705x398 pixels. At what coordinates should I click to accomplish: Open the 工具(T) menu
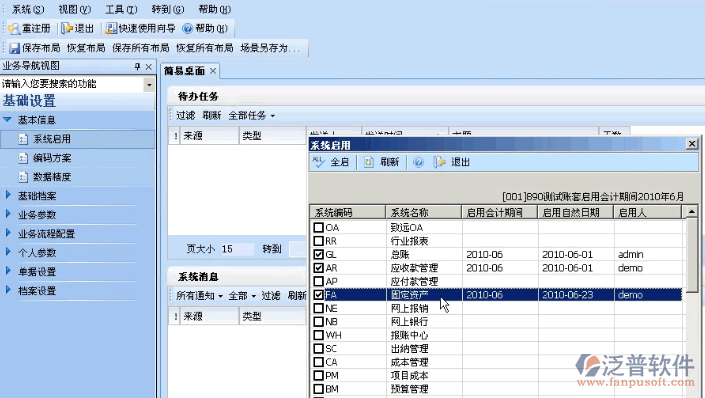point(121,9)
